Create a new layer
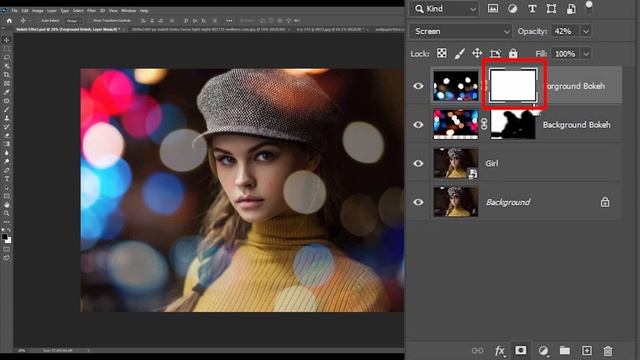Image resolution: width=640 pixels, height=360 pixels. pos(587,351)
